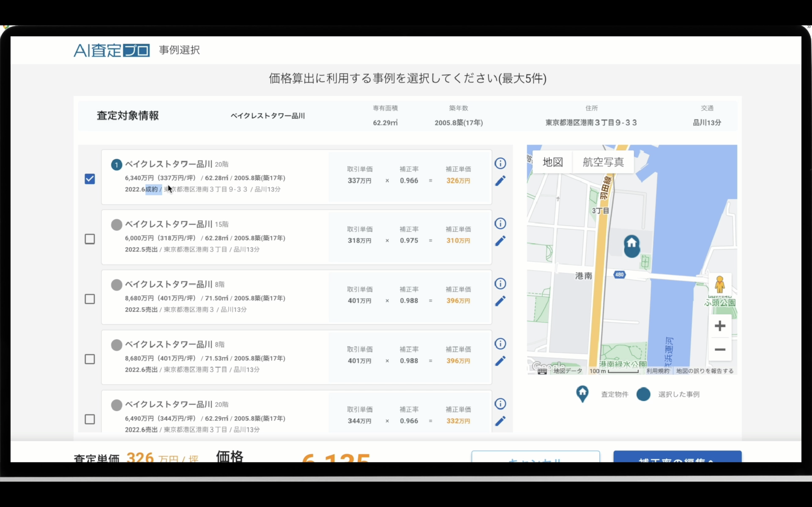The image size is (812, 507).
Task: Zoom out the map with minus
Action: tap(720, 350)
